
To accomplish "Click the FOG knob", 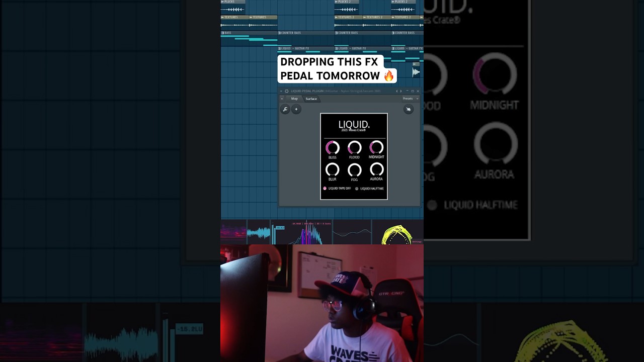I will (354, 170).
